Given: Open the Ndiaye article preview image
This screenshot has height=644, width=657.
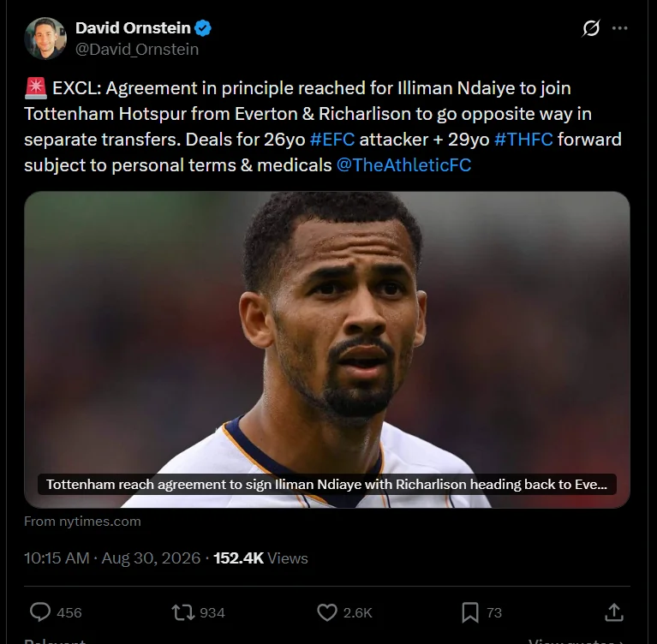Looking at the screenshot, I should click(327, 349).
